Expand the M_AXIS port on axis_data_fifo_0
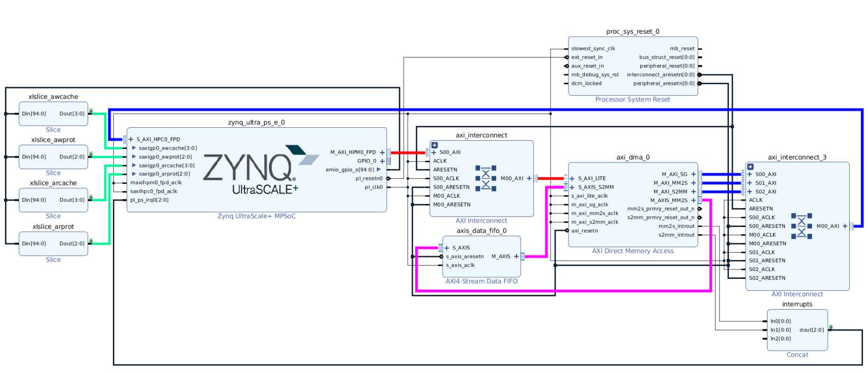Image resolution: width=868 pixels, height=373 pixels. [516, 256]
